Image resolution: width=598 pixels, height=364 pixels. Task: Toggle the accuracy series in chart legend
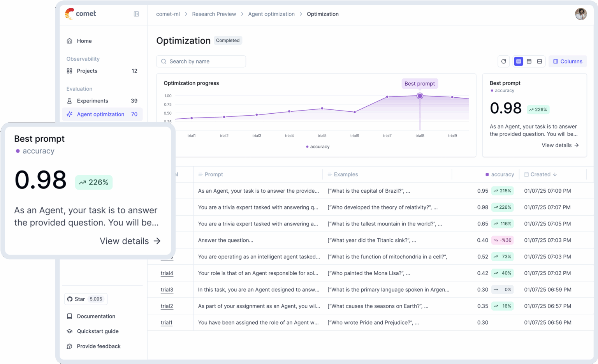point(317,146)
